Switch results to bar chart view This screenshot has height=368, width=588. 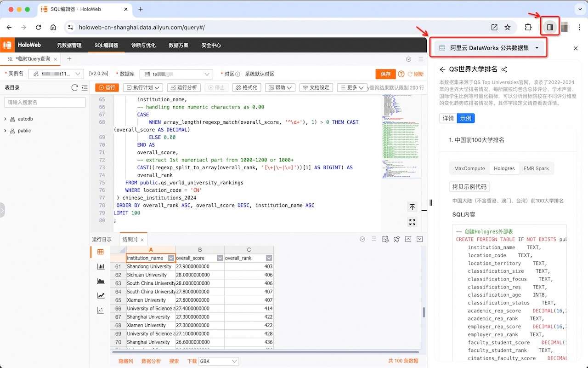pyautogui.click(x=101, y=266)
